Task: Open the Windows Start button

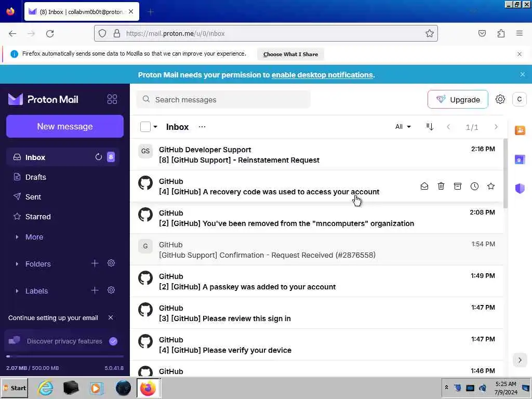Action: [x=14, y=388]
